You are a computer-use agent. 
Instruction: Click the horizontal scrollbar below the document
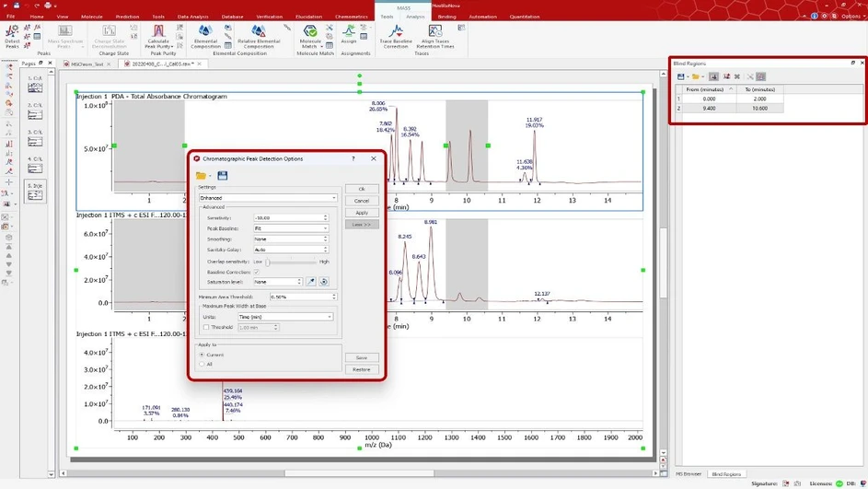pyautogui.click(x=359, y=473)
